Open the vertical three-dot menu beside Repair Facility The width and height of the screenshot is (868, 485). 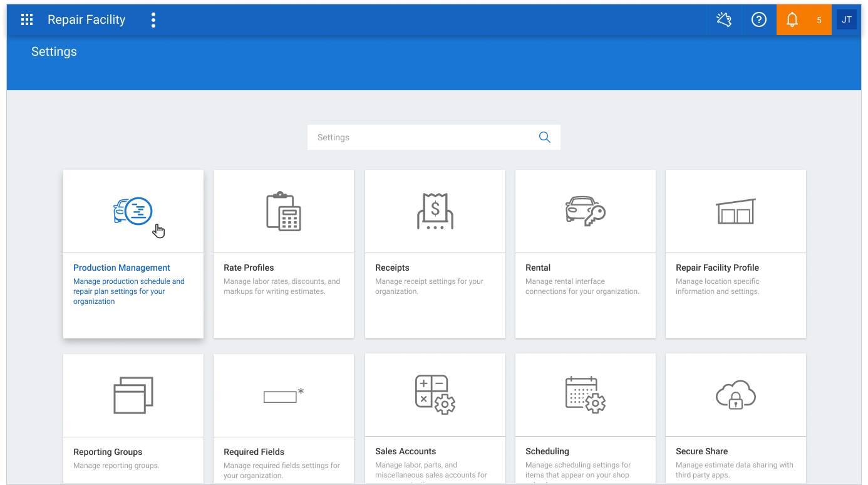point(153,20)
